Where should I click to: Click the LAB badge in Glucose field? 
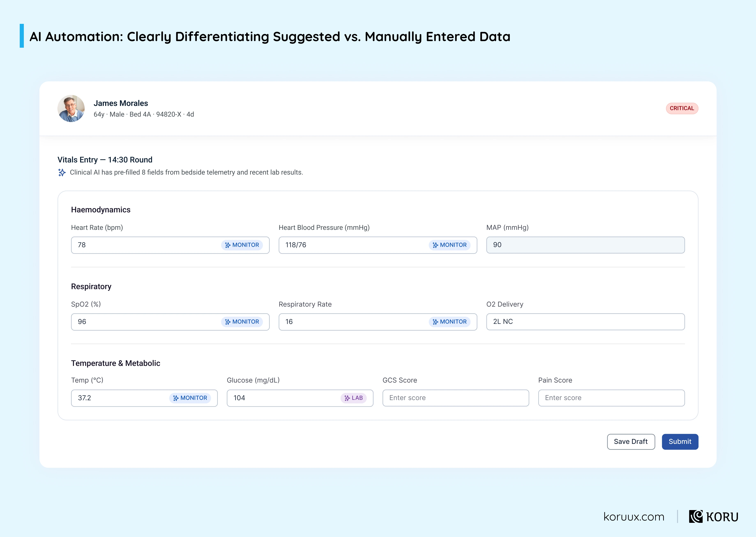tap(354, 398)
